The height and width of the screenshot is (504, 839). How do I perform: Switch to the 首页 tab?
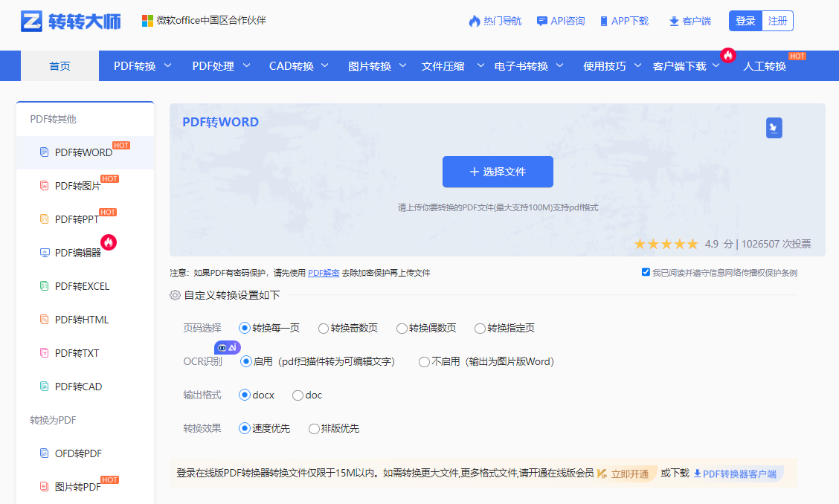[60, 65]
